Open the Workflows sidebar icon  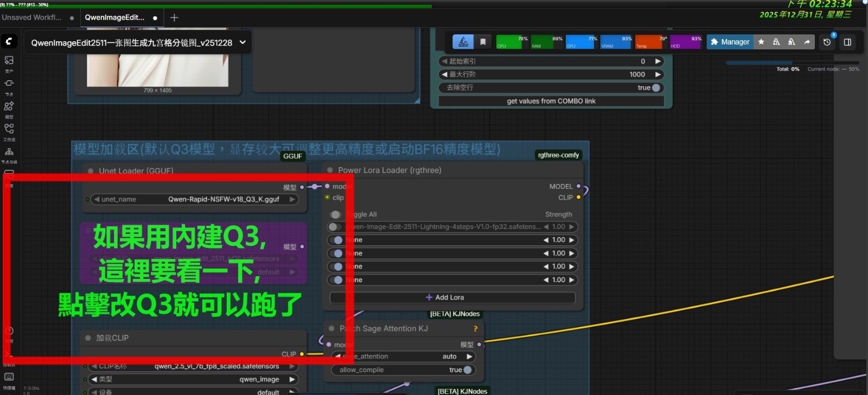click(9, 129)
